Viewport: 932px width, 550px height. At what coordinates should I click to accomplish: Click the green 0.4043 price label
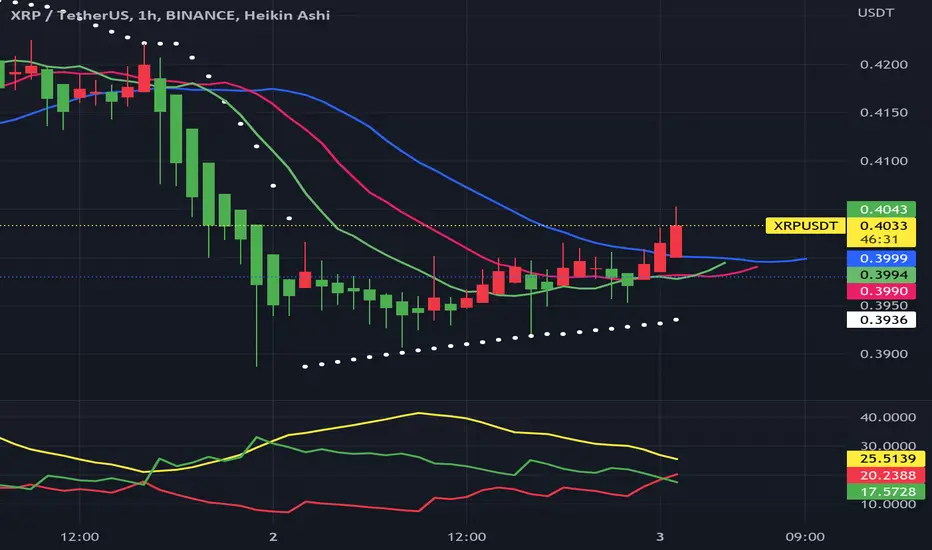point(881,209)
